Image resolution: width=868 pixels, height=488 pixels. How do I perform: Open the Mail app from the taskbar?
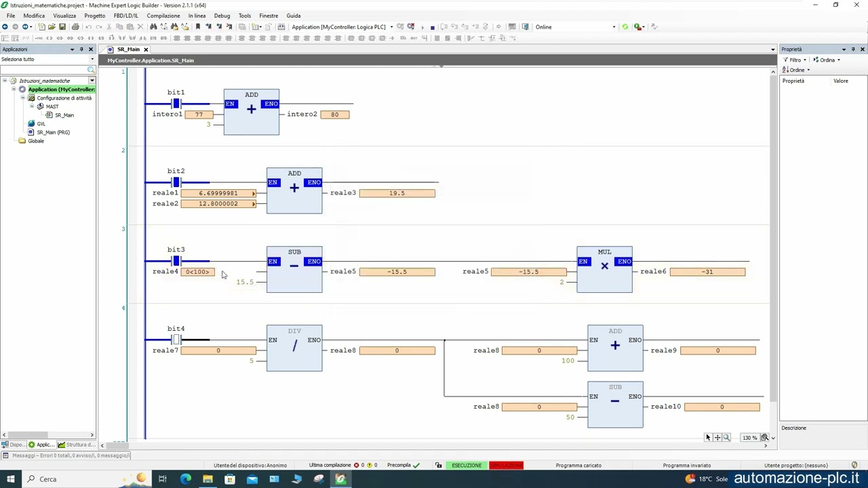252,479
